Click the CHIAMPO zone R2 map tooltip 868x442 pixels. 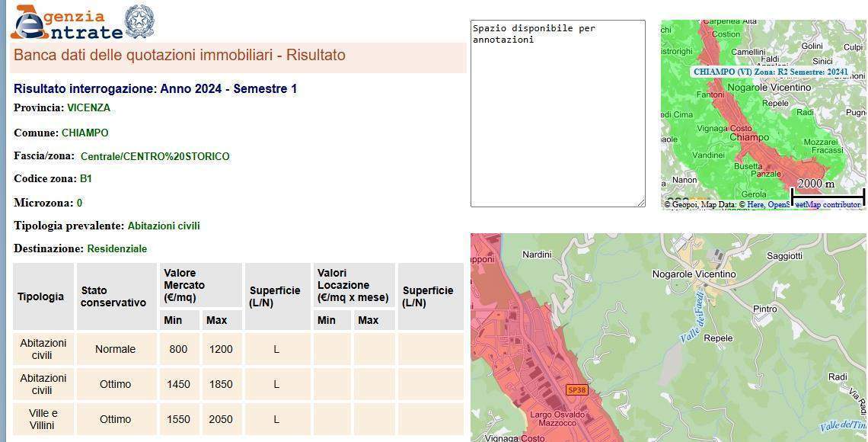(770, 72)
